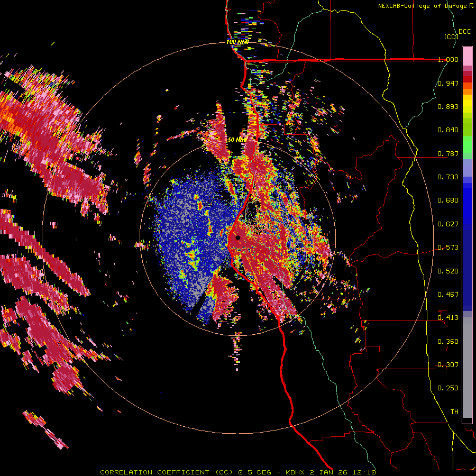
Task: Click the 0.733 scale value
Action: [x=448, y=177]
